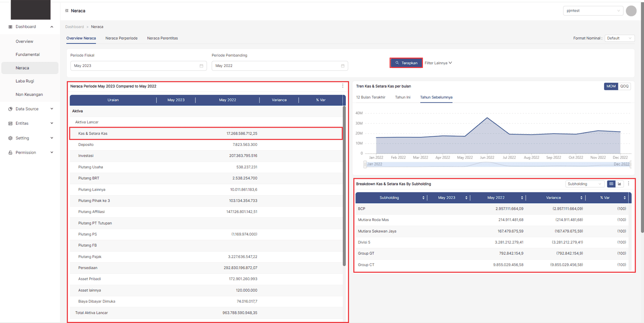Switch to Neraca Perperiode tab
Screen dimensions: 644x323
121,38
